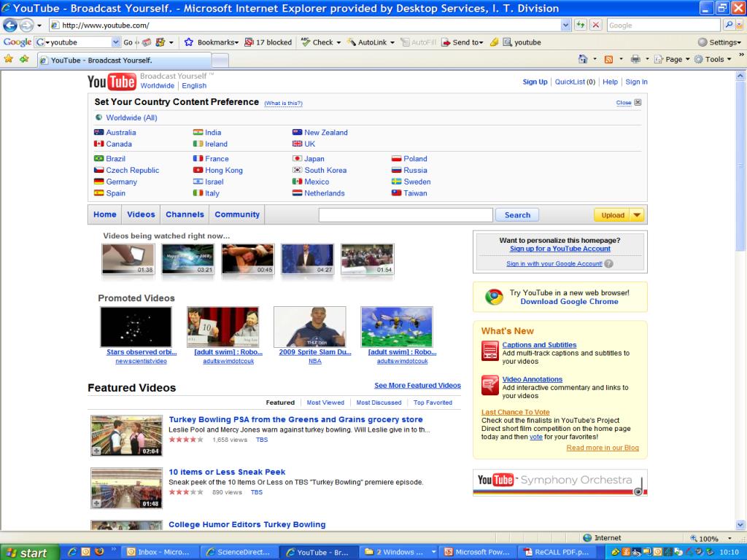Click the magnifier icon beside the Google search box

729,25
